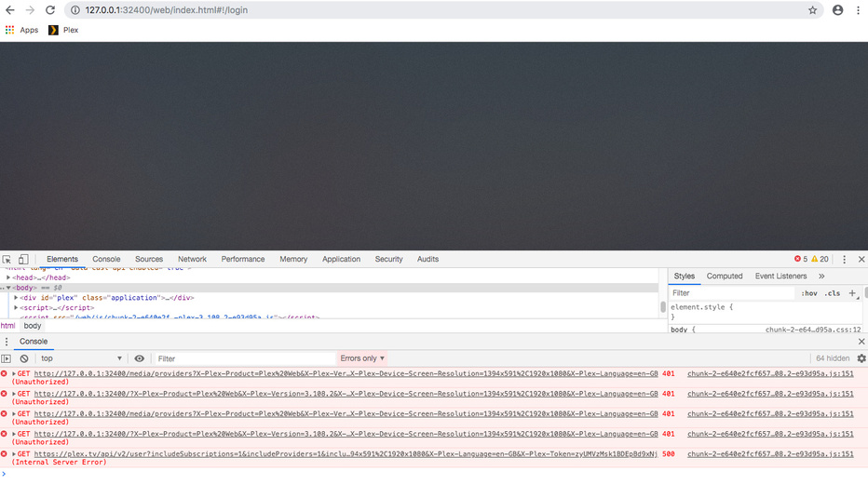
Task: Open the Plex bookmark
Action: pyautogui.click(x=63, y=30)
